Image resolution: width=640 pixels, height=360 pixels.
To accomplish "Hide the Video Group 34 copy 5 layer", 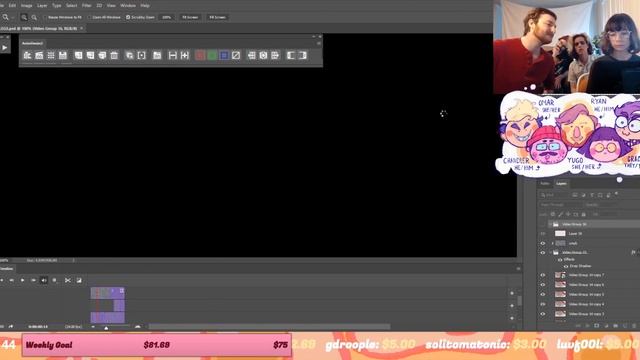I will tap(543, 294).
